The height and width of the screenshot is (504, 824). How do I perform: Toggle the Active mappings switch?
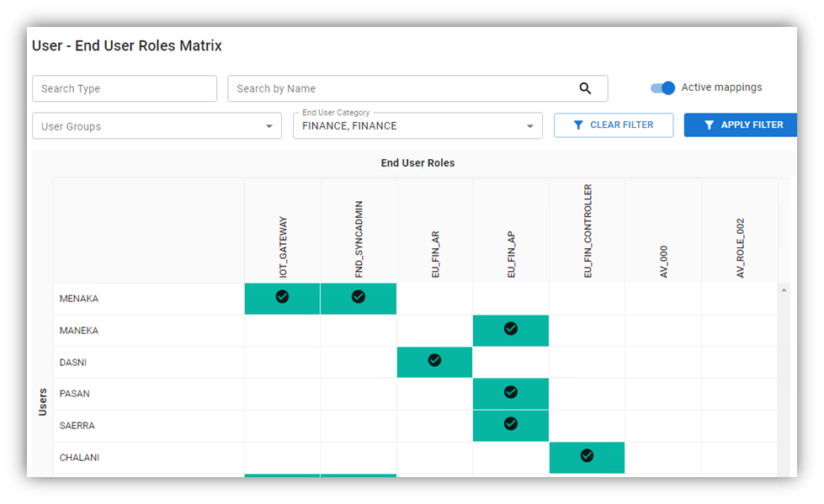(663, 88)
